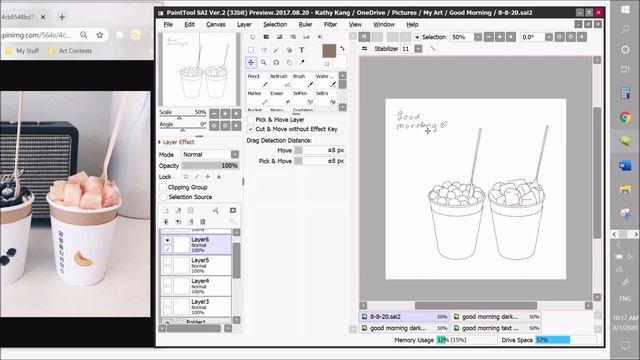The image size is (640, 360).
Task: Select the Lasso tool
Action: [264, 50]
